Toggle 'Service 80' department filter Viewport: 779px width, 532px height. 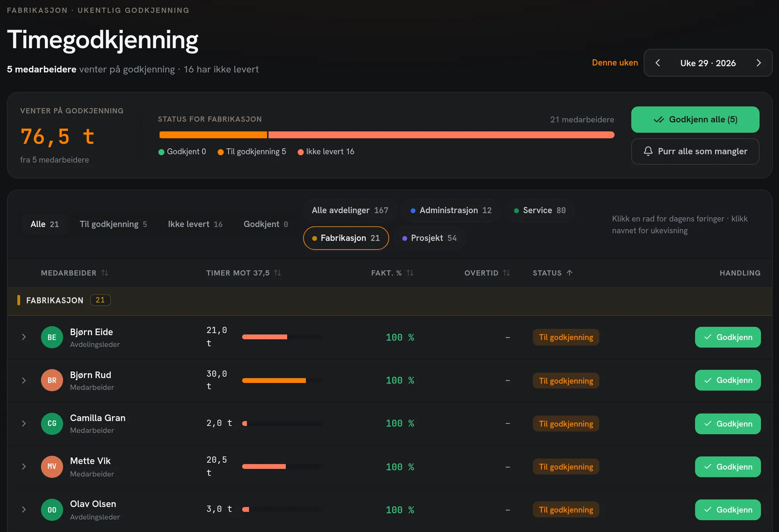point(540,210)
